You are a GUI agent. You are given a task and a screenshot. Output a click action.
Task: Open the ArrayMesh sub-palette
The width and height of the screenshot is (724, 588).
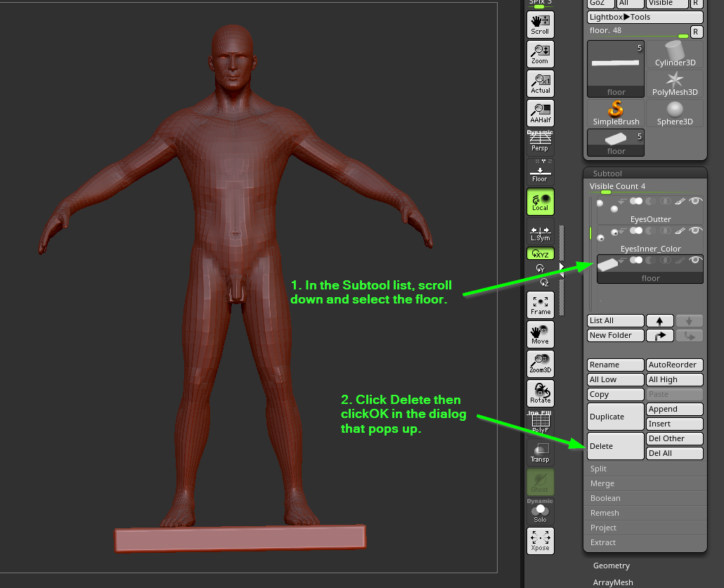coord(613,582)
